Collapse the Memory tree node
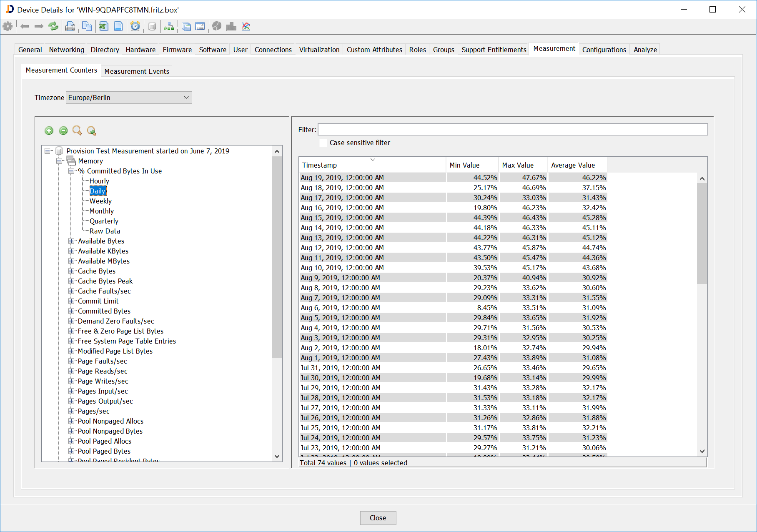The height and width of the screenshot is (532, 757). (x=59, y=161)
